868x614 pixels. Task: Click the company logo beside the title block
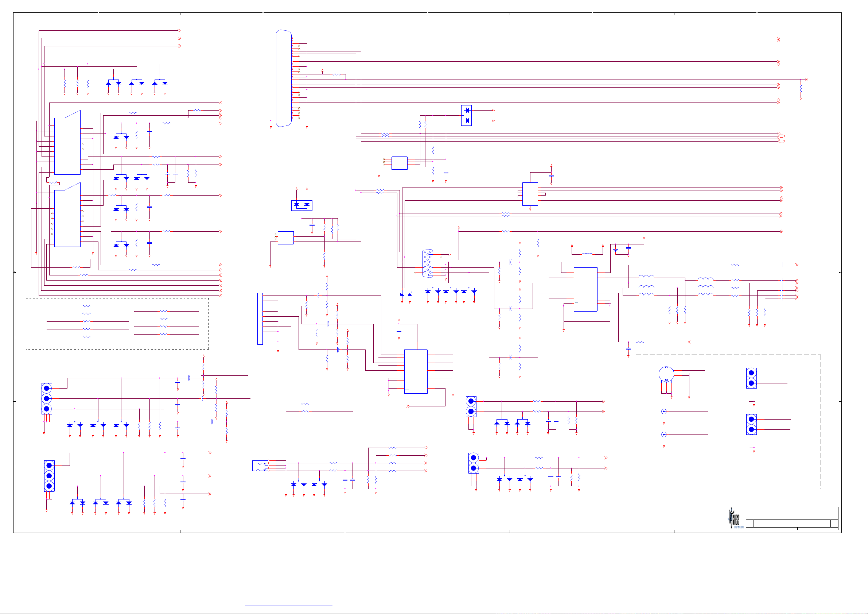point(736,518)
